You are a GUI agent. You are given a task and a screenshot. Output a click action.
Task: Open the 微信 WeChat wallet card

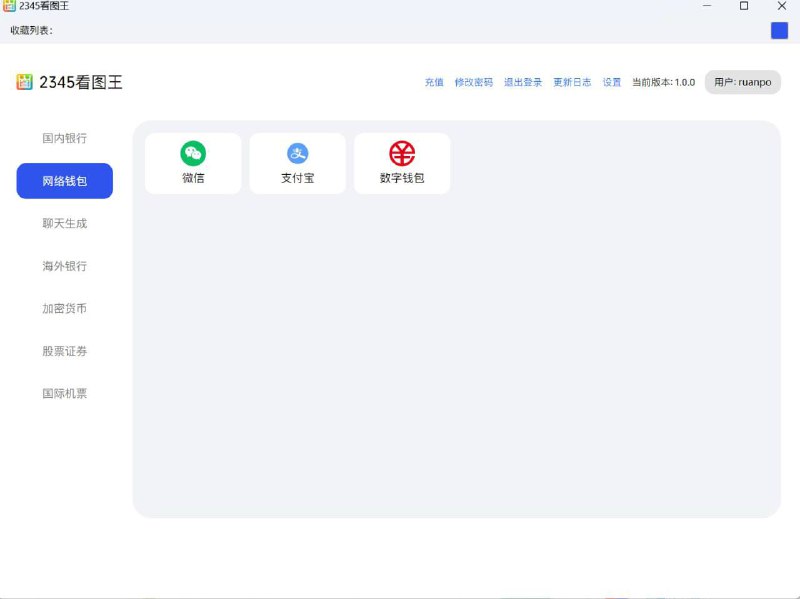(193, 163)
